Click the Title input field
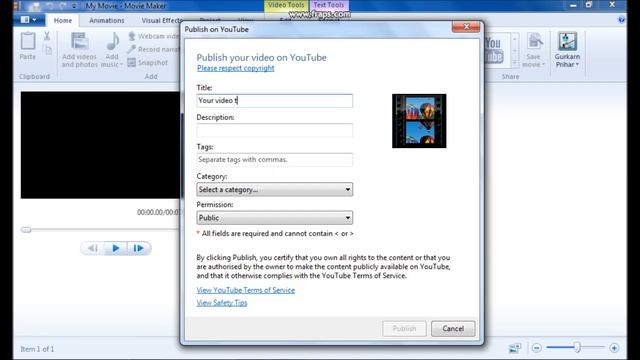Viewport: 640px width, 360px height. (x=274, y=100)
